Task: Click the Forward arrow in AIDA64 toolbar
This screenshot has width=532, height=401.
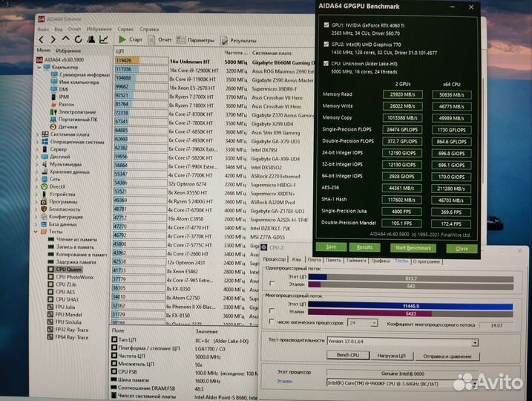Action: pyautogui.click(x=53, y=39)
